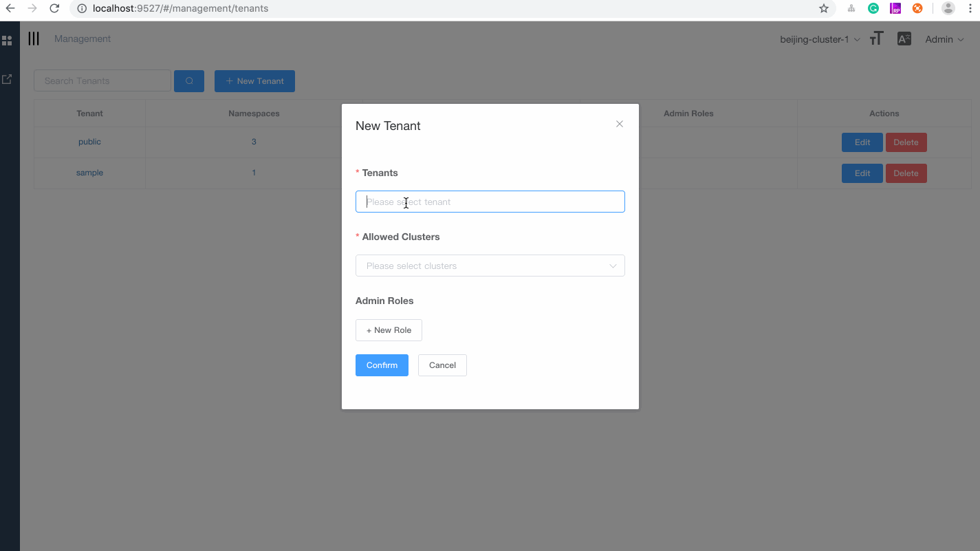Click Confirm in the New Tenant dialog
This screenshot has height=551, width=980.
click(x=382, y=365)
